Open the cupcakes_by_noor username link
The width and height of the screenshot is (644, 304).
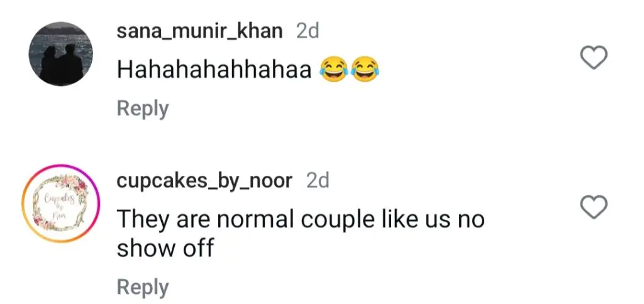(x=204, y=181)
